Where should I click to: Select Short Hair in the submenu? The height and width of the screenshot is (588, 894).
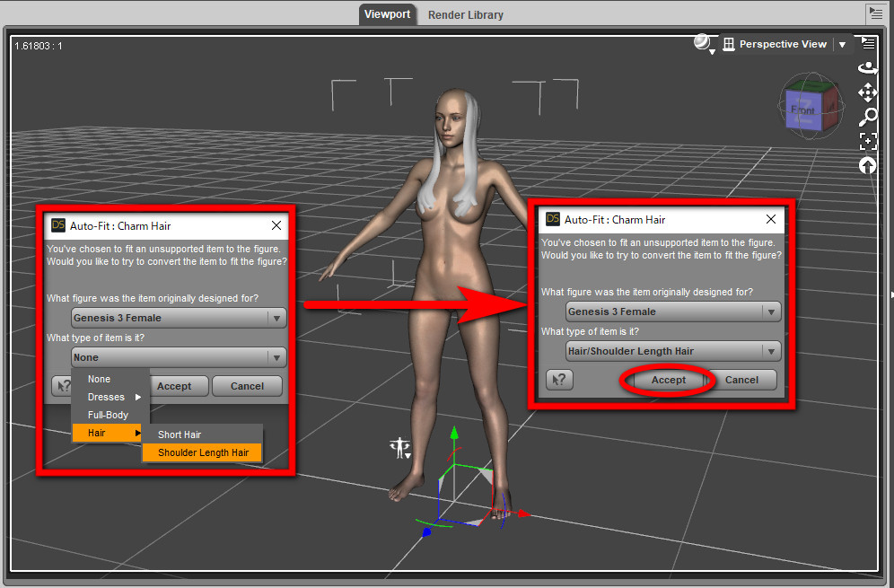[x=180, y=434]
